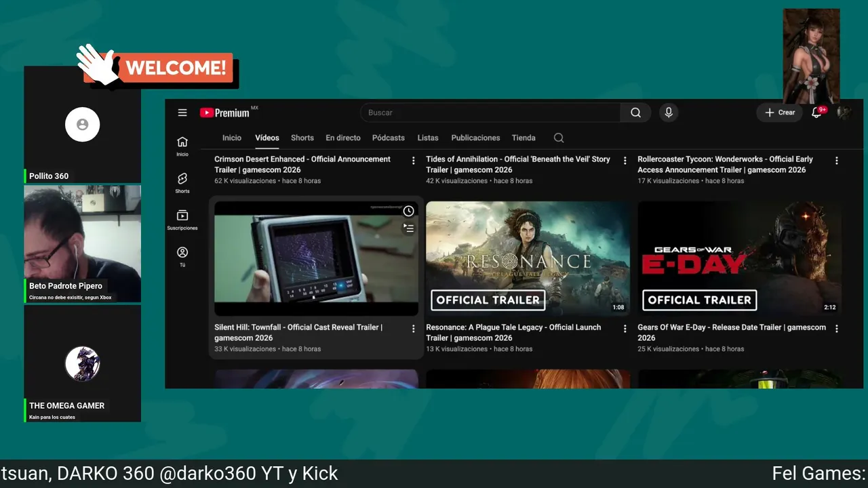Screen dimensions: 868x488
Task: Select Pollito 360 participant tile
Action: [x=83, y=125]
